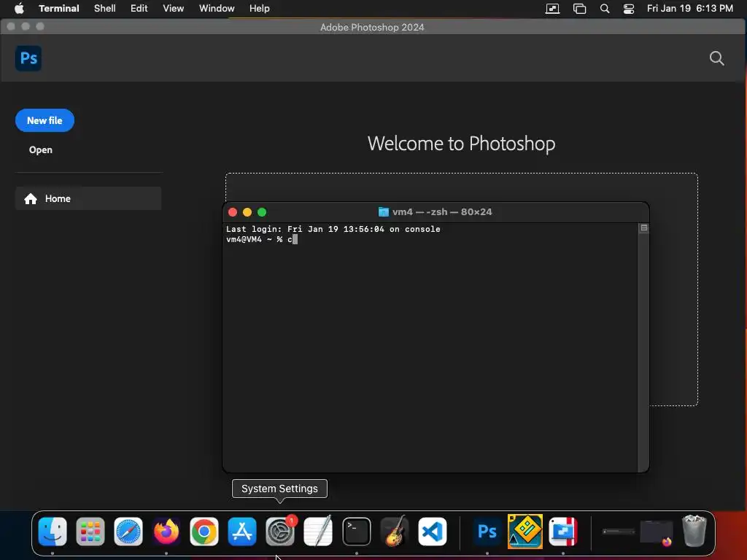Click the house icon beside Home
The image size is (747, 560).
[x=31, y=198]
